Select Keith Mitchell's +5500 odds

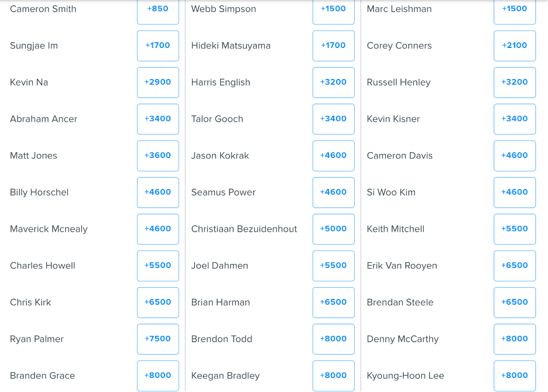pyautogui.click(x=515, y=229)
